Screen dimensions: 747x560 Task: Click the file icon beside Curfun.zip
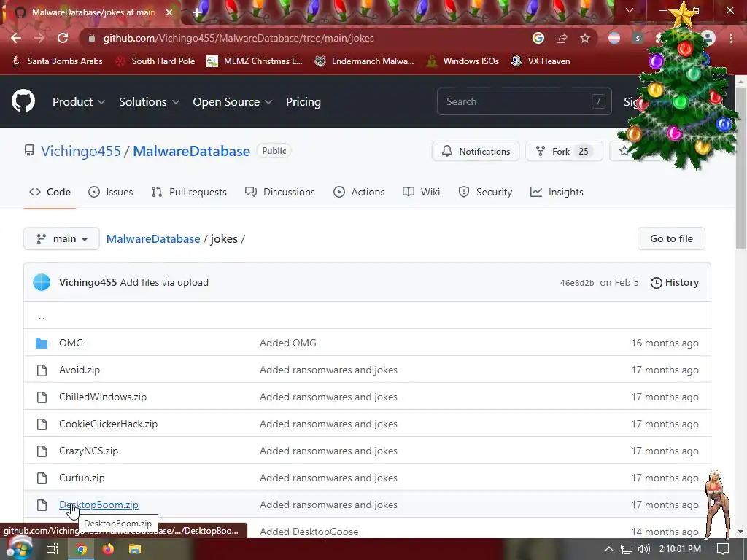coord(42,478)
